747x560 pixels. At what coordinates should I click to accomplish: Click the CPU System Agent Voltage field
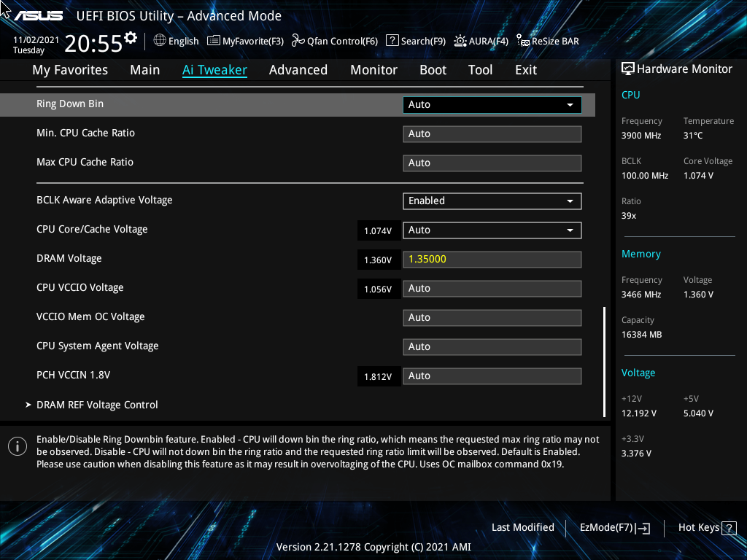coord(492,346)
